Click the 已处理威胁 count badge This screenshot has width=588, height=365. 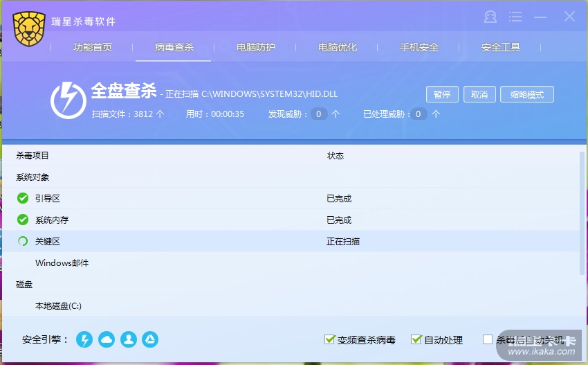pyautogui.click(x=419, y=114)
